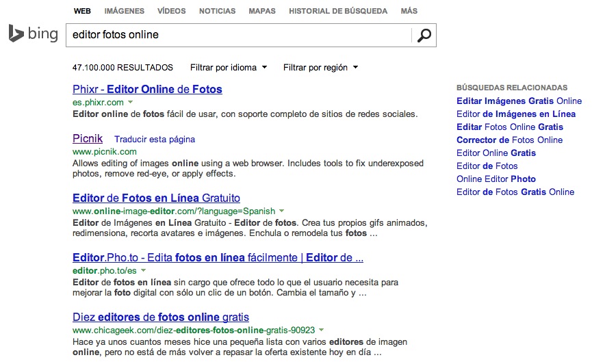Click Traducir esta página link
Viewport: 592px width, 364px height.
click(155, 140)
